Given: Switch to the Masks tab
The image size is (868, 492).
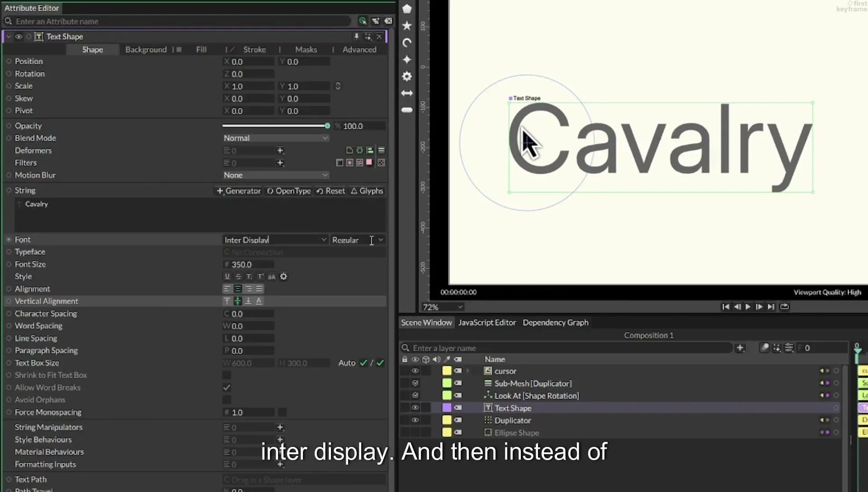Looking at the screenshot, I should [306, 49].
